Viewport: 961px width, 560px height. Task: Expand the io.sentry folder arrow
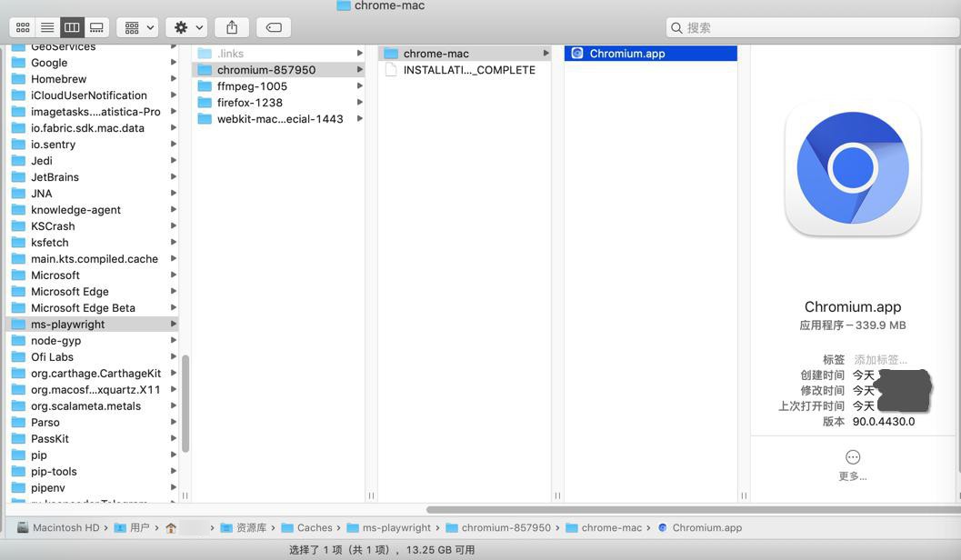tap(174, 144)
